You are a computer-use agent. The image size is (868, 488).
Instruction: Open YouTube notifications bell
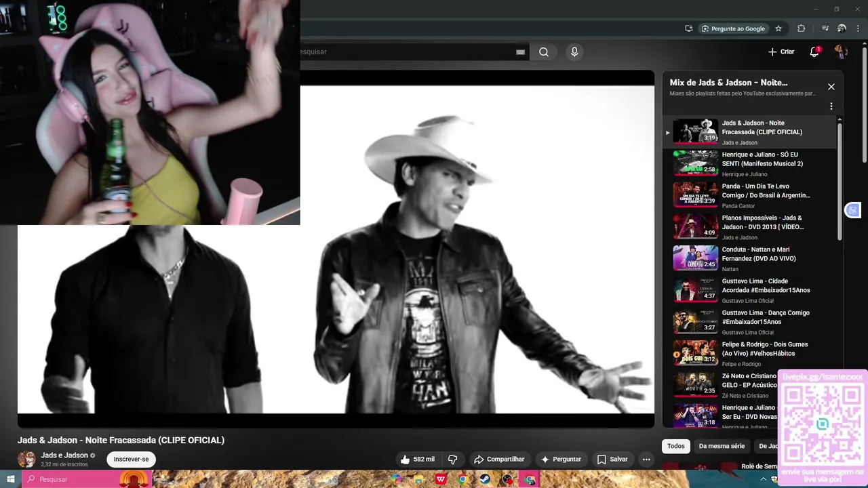pyautogui.click(x=814, y=52)
